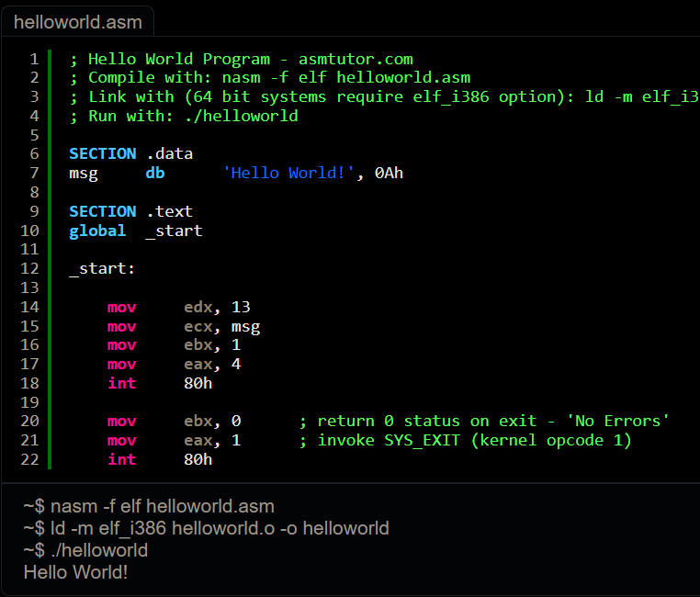Click line number 7 in the gutter
The image size is (700, 597).
tap(34, 174)
